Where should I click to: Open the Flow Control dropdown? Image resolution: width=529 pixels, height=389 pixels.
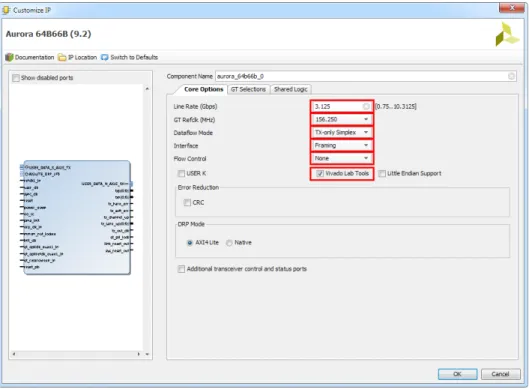coord(342,158)
